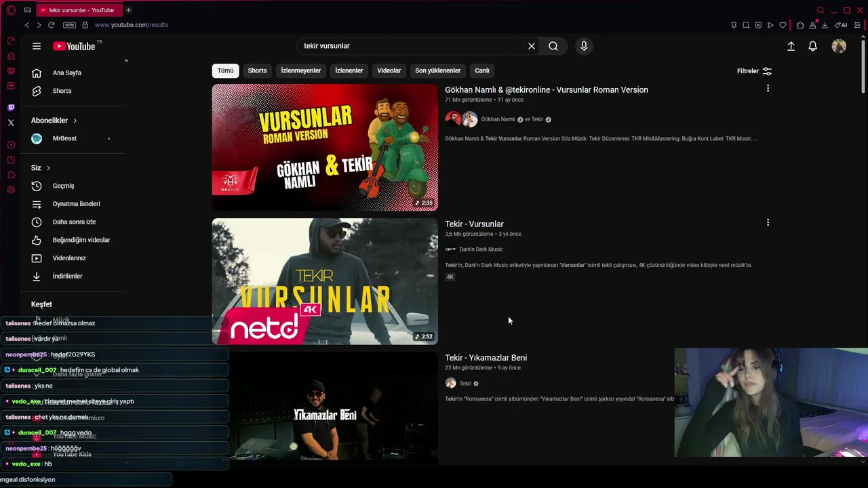Open more options for Vursunlar Roman Version

click(x=768, y=88)
